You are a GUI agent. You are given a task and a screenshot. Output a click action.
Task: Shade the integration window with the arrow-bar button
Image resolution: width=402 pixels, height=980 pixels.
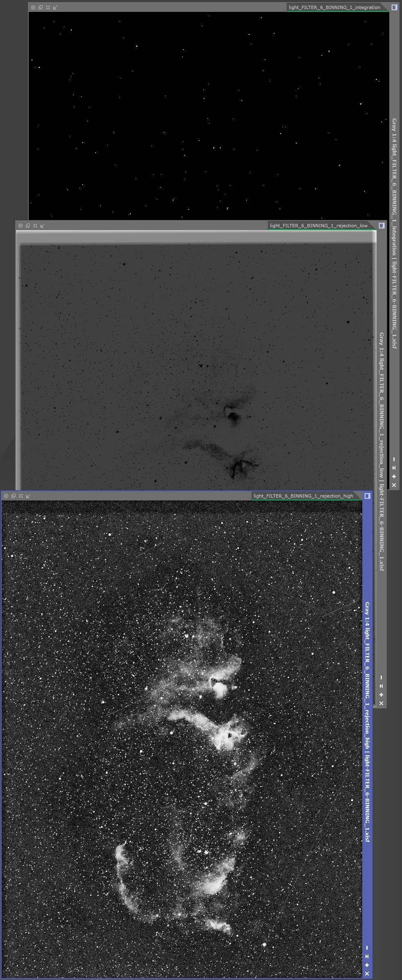click(x=394, y=468)
